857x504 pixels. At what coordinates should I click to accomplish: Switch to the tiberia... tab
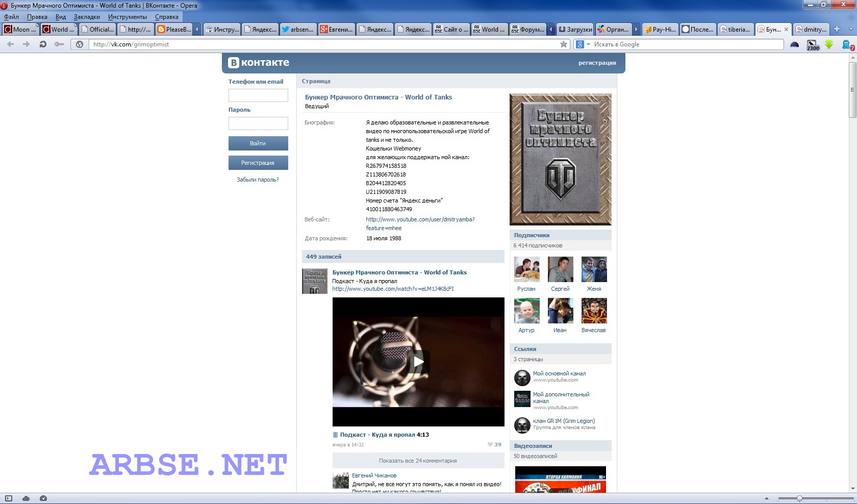pos(735,29)
